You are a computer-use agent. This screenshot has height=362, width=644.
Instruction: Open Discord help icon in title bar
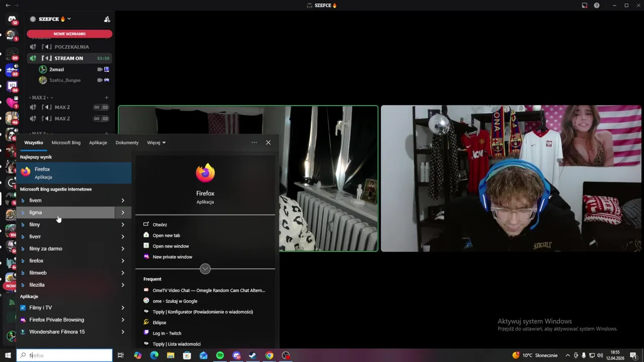point(597,6)
